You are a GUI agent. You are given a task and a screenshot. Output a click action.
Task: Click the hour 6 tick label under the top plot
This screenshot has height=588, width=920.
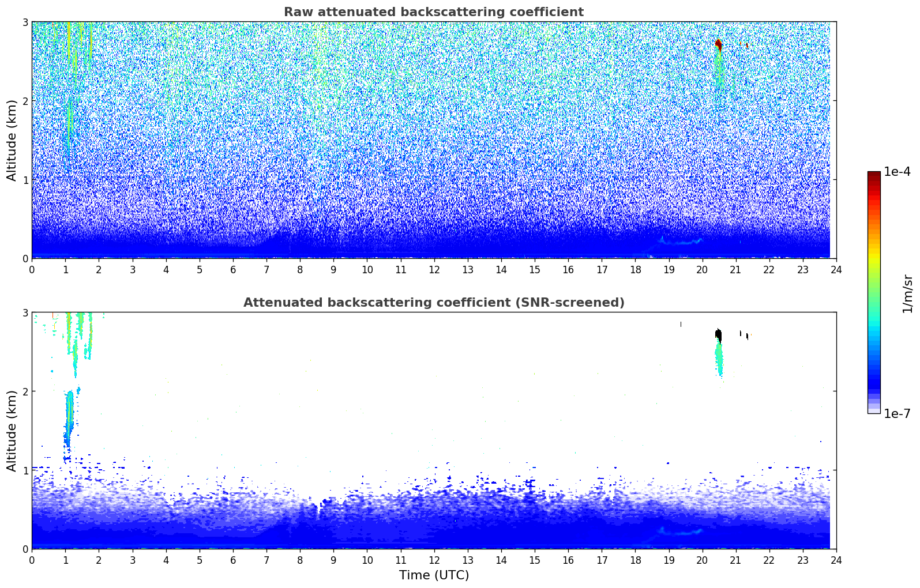233,269
